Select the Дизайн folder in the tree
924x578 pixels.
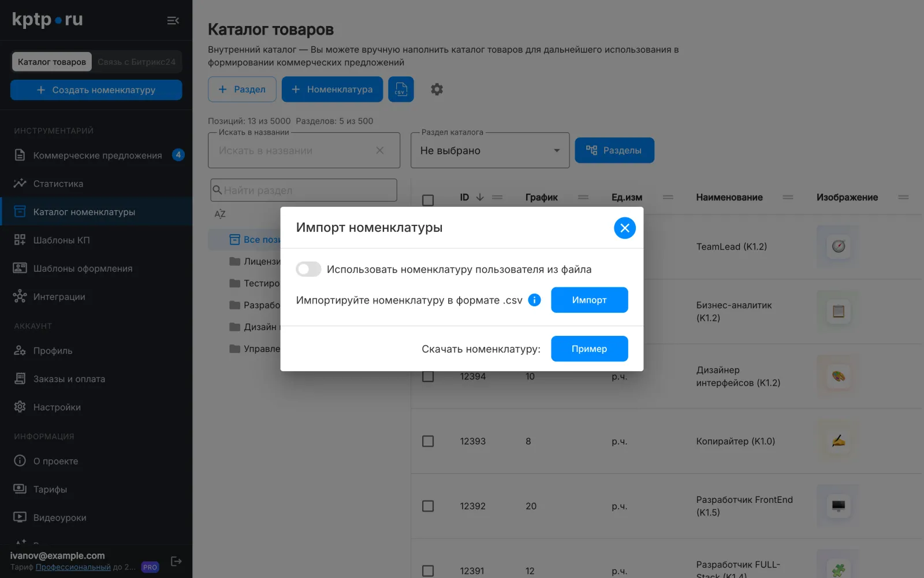[x=255, y=327]
